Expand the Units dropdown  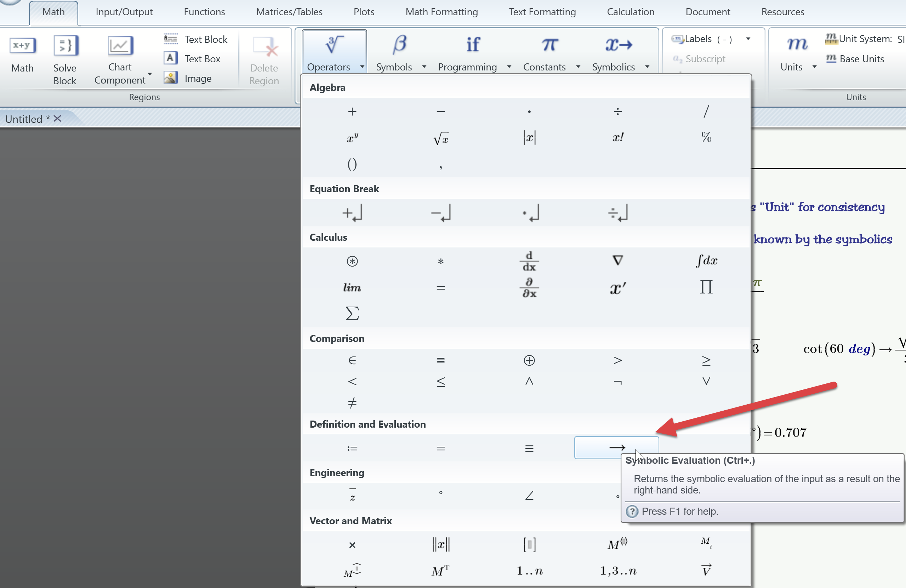[x=815, y=67]
